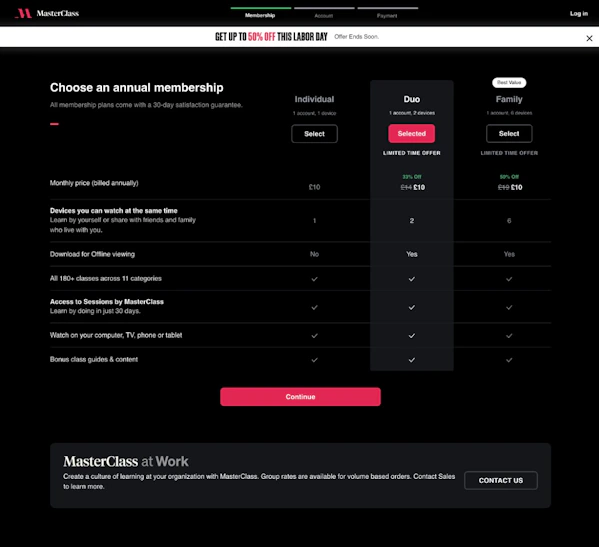Click the Duo plan heading

point(411,99)
